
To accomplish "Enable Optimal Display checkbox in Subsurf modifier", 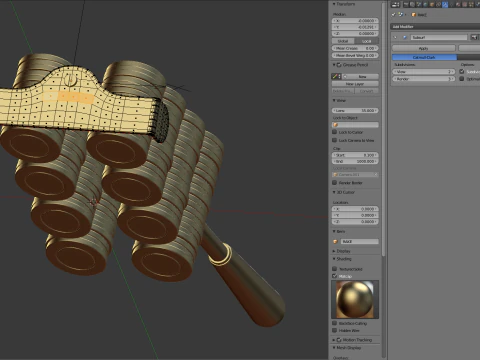I will pos(462,79).
